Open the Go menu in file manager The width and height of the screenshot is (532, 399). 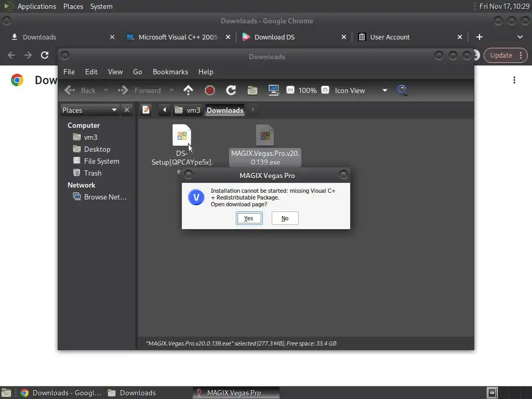(137, 72)
